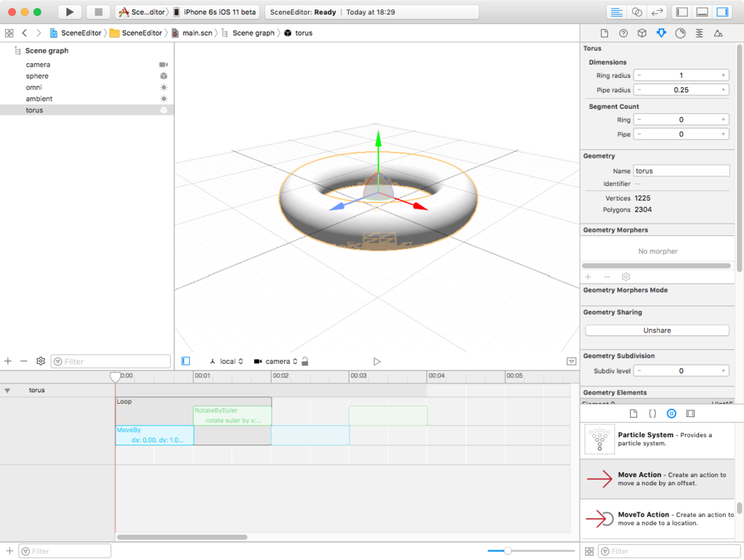The image size is (744, 560).
Task: Decrease the Pipe radius value
Action: pos(639,89)
